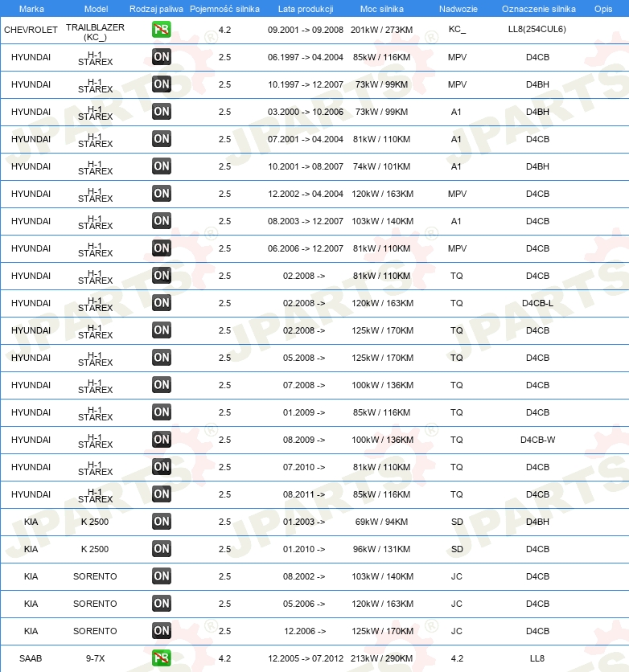Click diesel ON icon in 07.2010 H-1 Starex row

pos(162,467)
